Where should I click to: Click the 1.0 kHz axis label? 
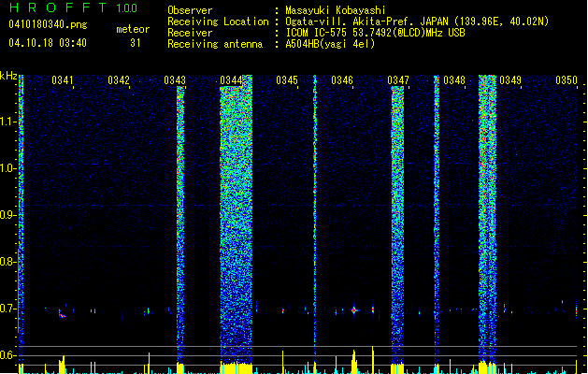tap(8, 168)
